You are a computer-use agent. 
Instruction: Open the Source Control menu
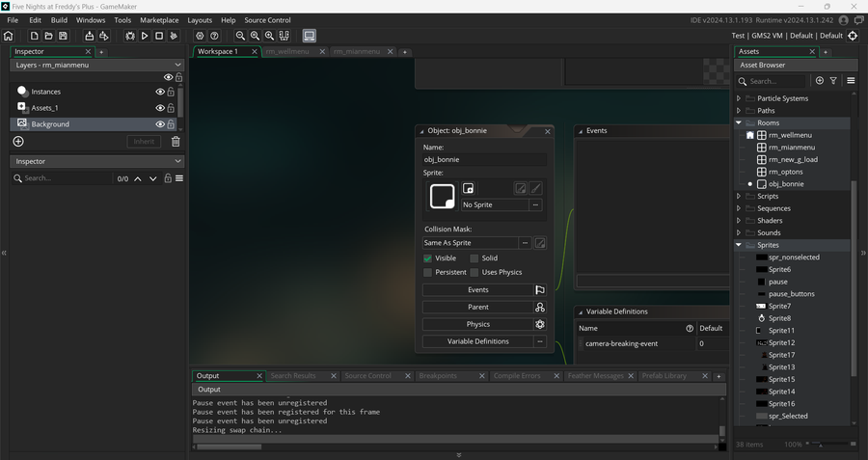(267, 20)
